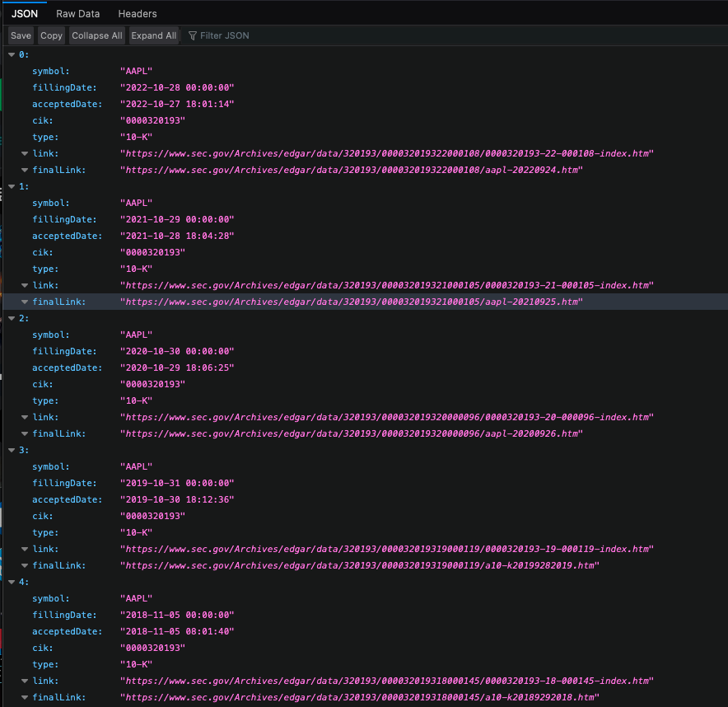
Task: Select acceptedDate value "2018-11-05 08:01:40"
Action: click(177, 632)
